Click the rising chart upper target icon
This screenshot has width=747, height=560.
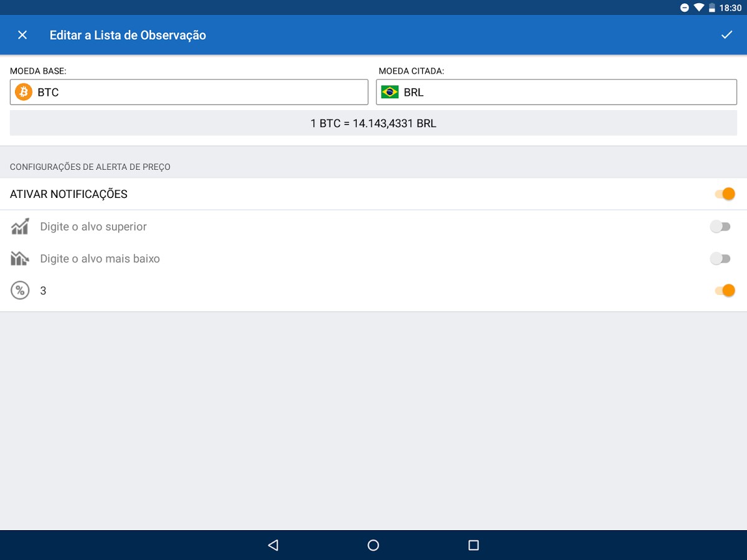click(21, 226)
